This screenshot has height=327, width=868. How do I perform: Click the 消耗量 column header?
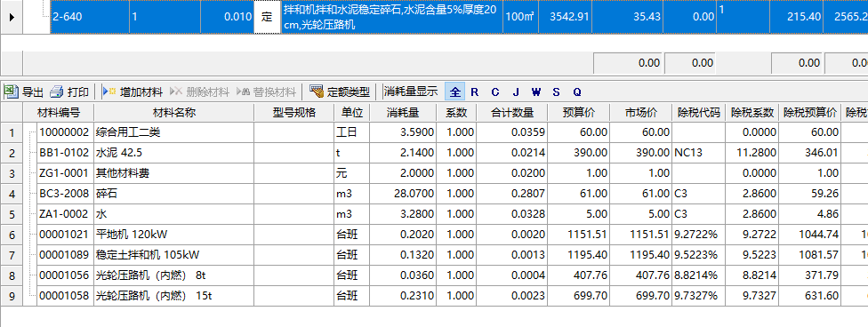(403, 113)
